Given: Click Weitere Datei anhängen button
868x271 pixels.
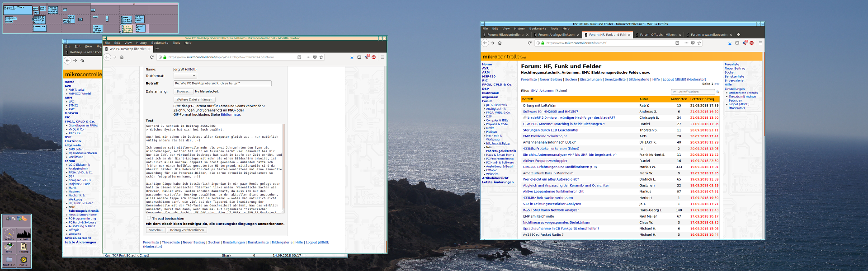Looking at the screenshot, I should (194, 99).
